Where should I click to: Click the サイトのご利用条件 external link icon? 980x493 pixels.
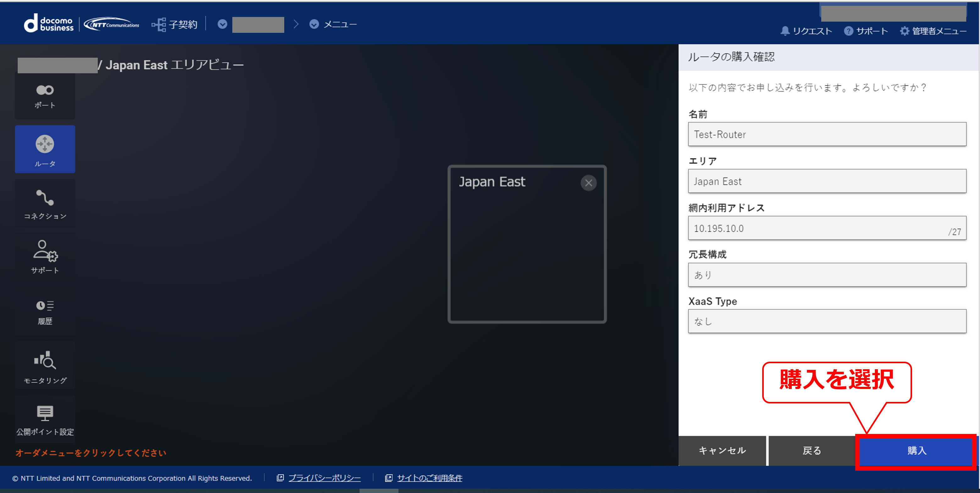pyautogui.click(x=389, y=478)
